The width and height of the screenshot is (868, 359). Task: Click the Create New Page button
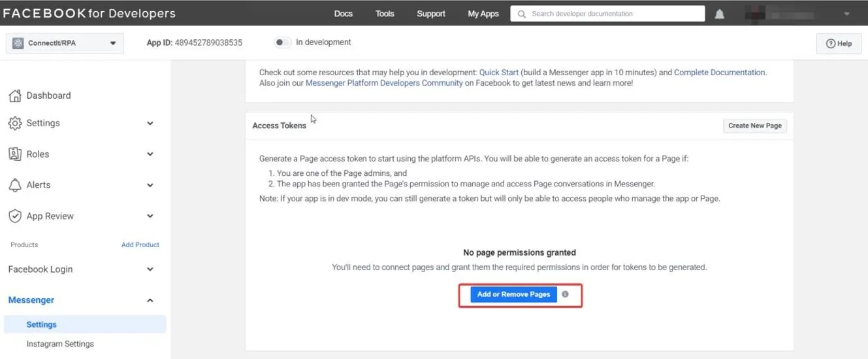click(x=754, y=126)
